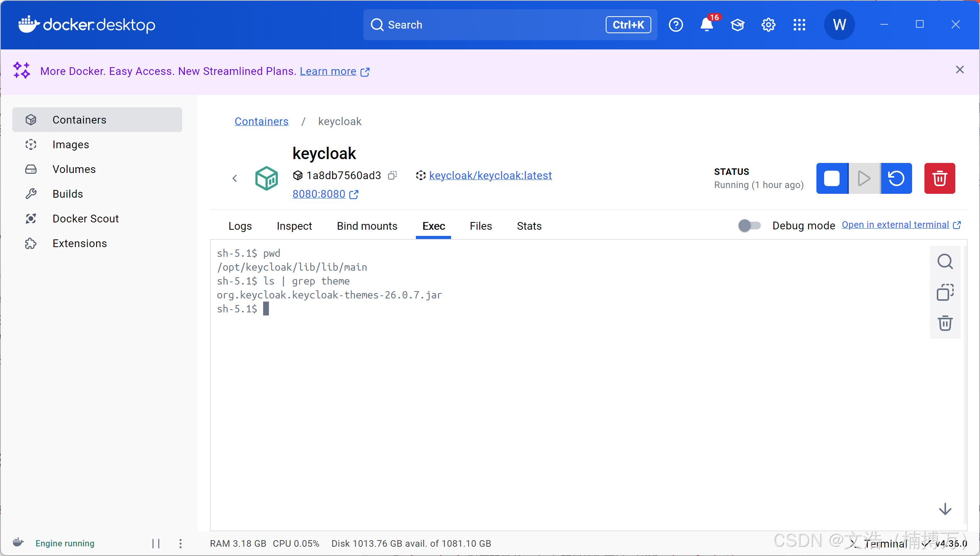Click the /opt/keycloak/lib/lib/main path line

pyautogui.click(x=292, y=267)
